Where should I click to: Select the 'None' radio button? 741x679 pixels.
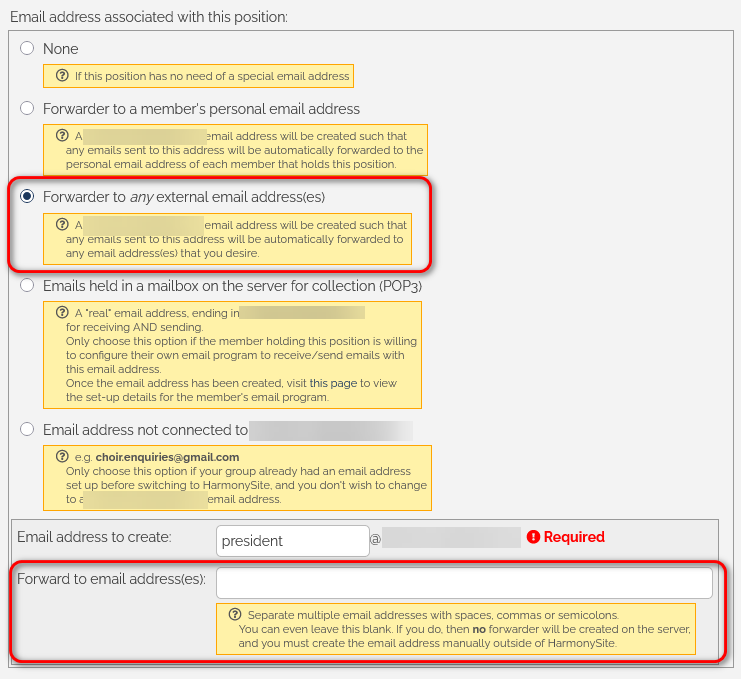coord(27,48)
